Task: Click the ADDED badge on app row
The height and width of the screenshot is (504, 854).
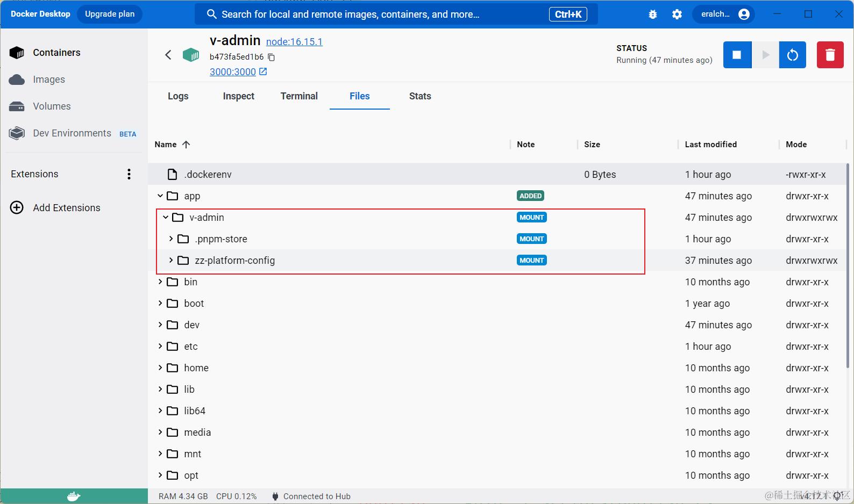Action: 530,196
